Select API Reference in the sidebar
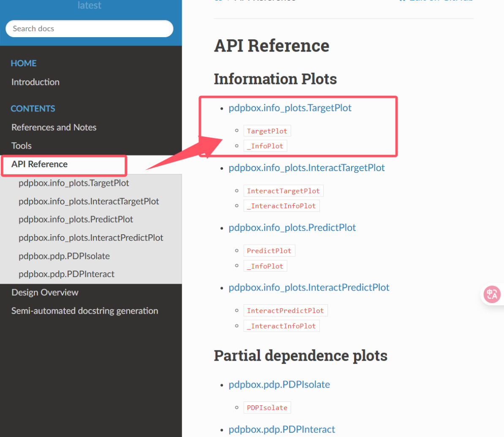 tap(40, 164)
